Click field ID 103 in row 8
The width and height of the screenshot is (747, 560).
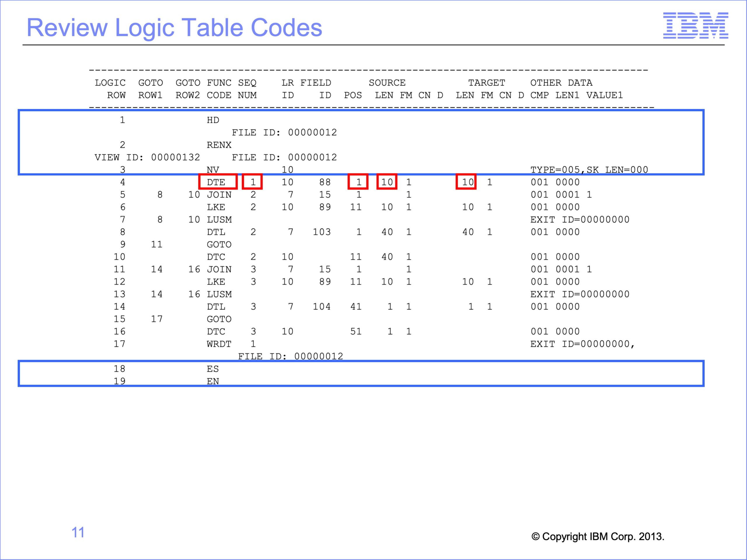click(x=322, y=232)
